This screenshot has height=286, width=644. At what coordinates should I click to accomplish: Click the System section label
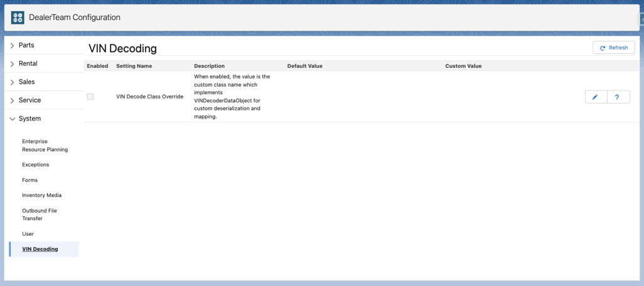point(30,119)
